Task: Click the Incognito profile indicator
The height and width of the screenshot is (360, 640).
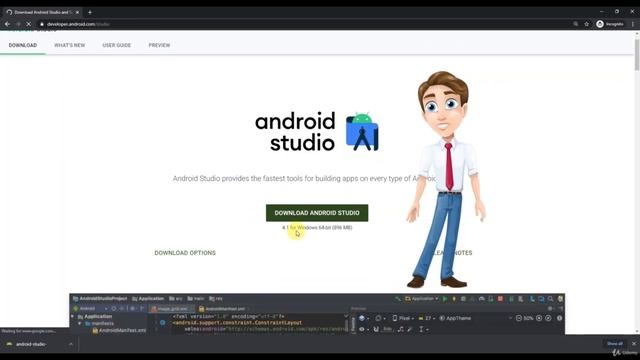Action: (x=610, y=24)
